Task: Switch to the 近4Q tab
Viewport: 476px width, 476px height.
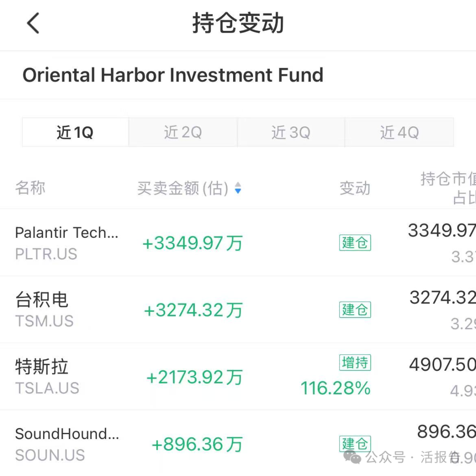Action: pos(399,133)
